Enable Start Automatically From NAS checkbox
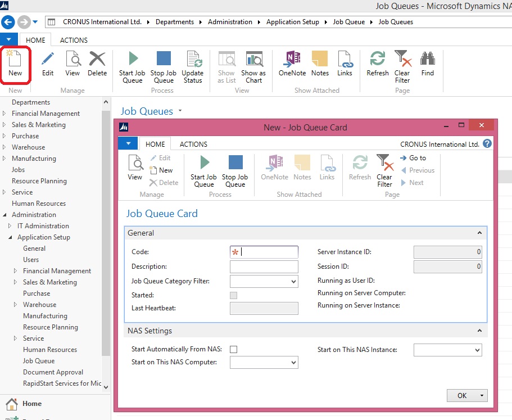Screen dimensions: 512x420 point(234,350)
